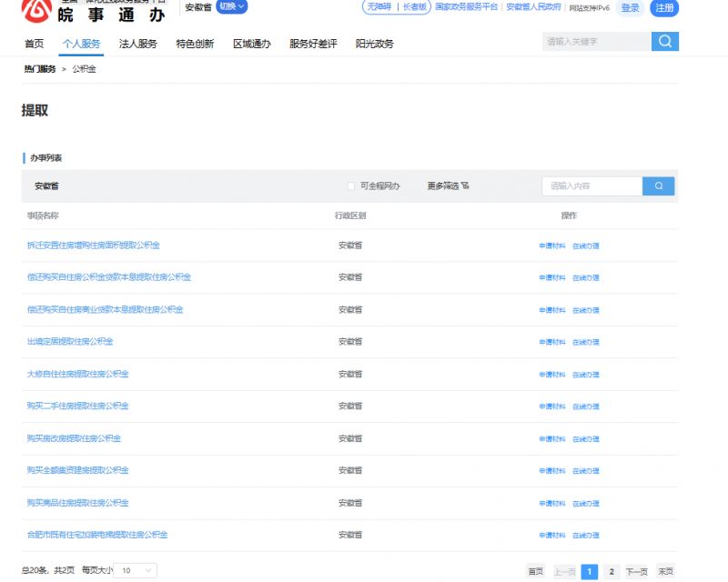Open the page size dropdown showing 10
The width and height of the screenshot is (728, 582).
[x=135, y=570]
